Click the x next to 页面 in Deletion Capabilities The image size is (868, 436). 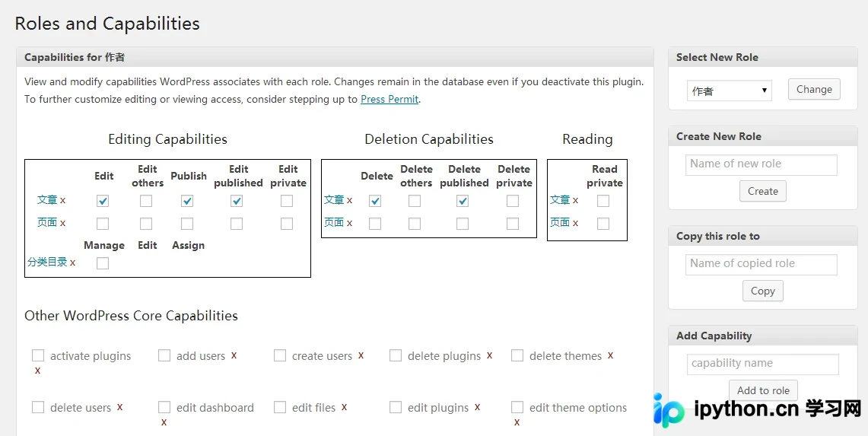click(349, 223)
